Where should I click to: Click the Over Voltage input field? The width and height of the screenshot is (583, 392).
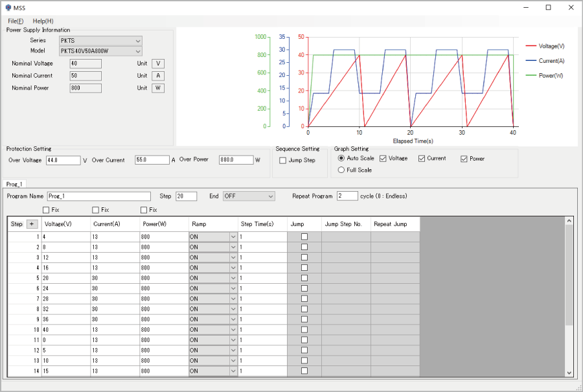[x=63, y=160]
